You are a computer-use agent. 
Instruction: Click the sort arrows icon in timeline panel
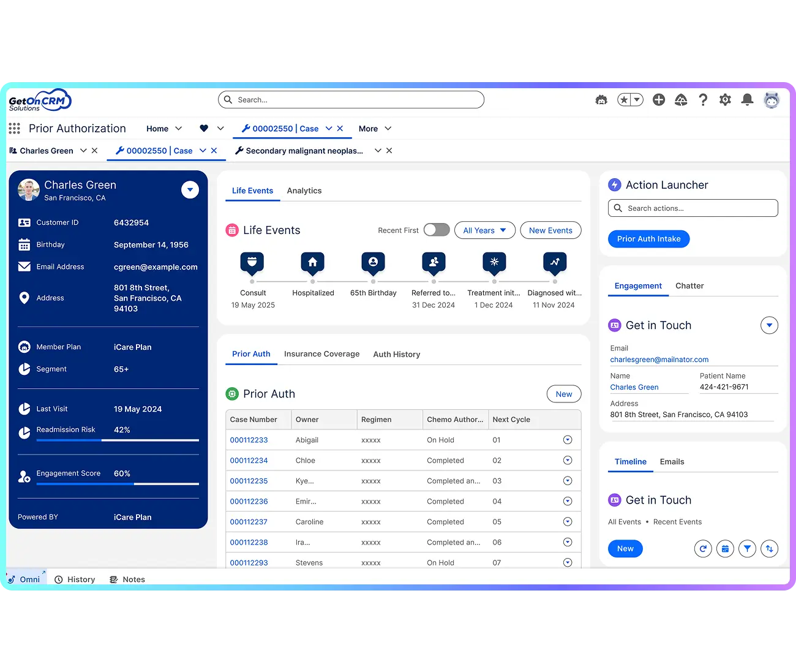pyautogui.click(x=770, y=549)
